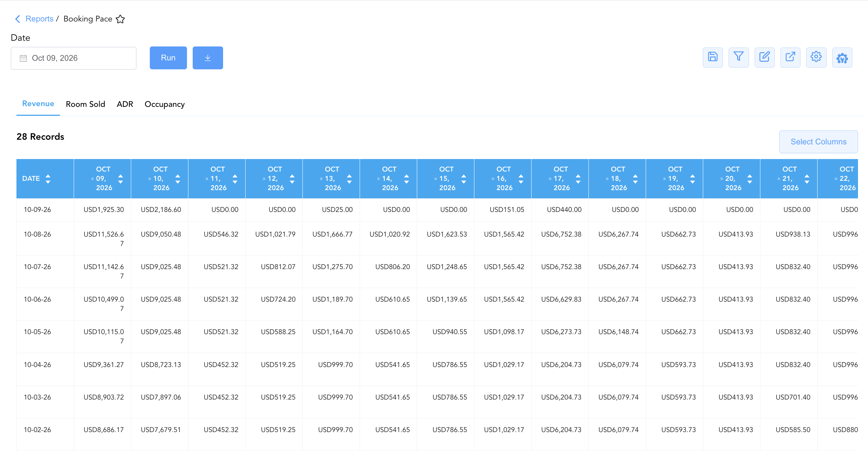Open Select Columns

[x=819, y=142]
